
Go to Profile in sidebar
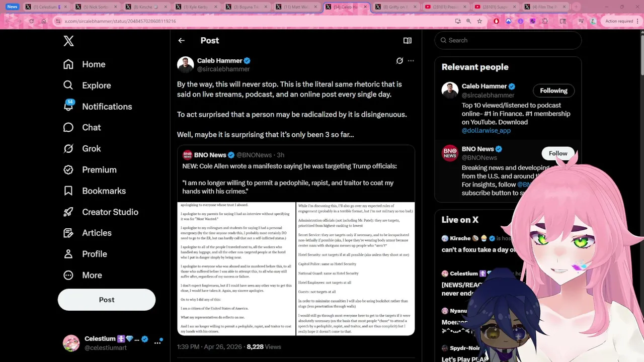85,254
